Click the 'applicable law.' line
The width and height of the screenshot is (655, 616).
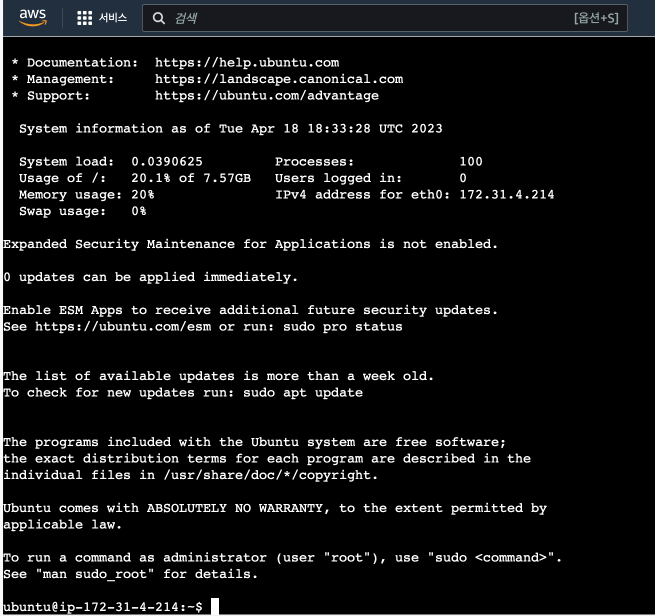pyautogui.click(x=63, y=525)
